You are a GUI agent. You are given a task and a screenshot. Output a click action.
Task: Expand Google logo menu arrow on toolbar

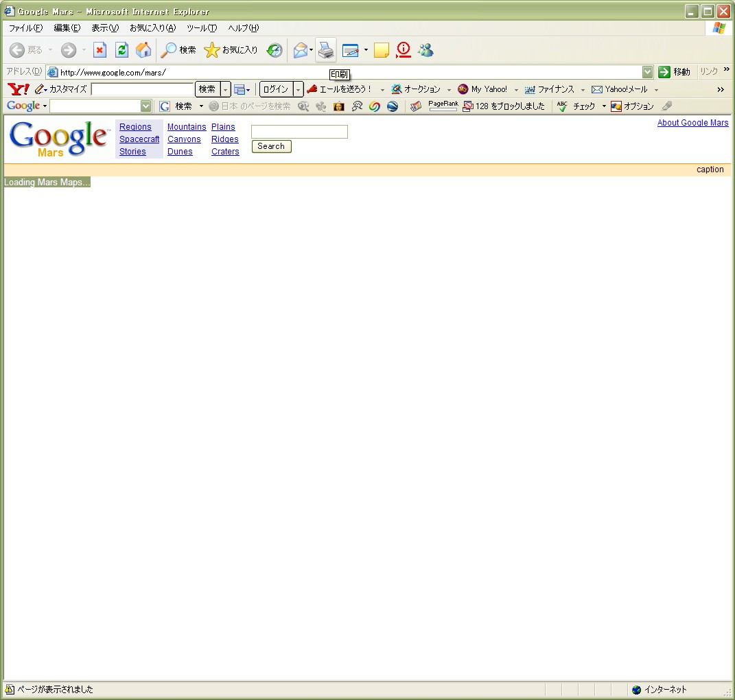point(45,106)
